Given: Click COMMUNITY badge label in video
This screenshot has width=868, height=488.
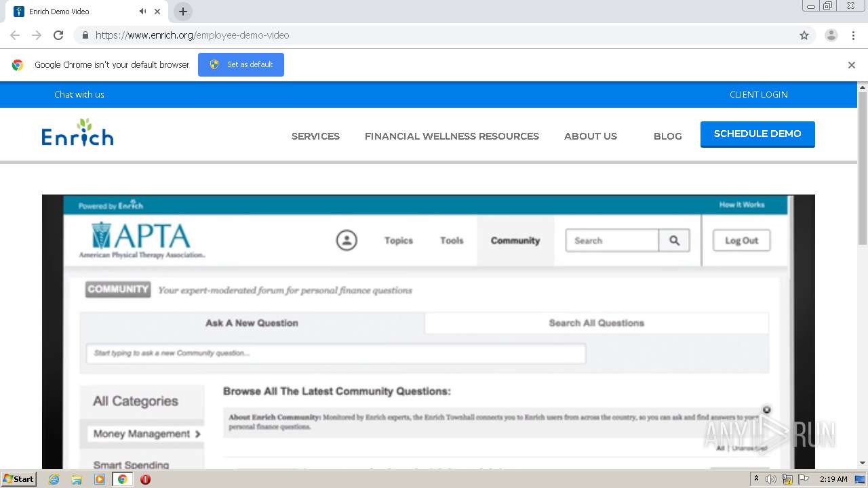Looking at the screenshot, I should tap(118, 289).
